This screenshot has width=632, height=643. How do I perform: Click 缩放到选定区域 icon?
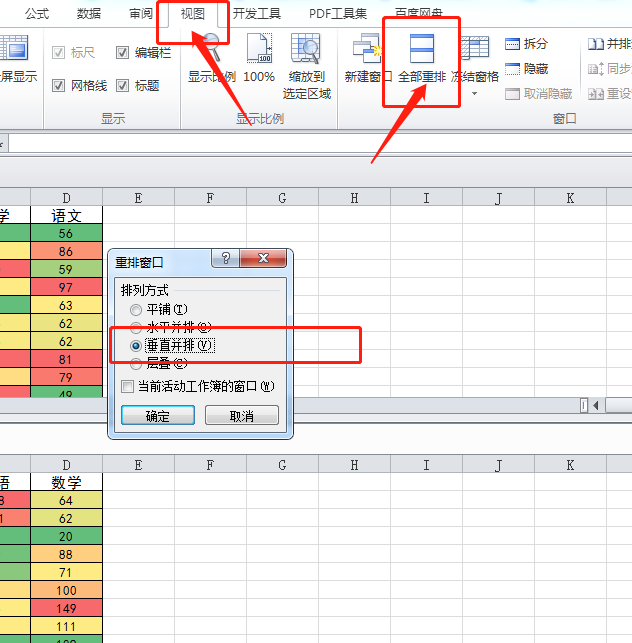click(306, 48)
